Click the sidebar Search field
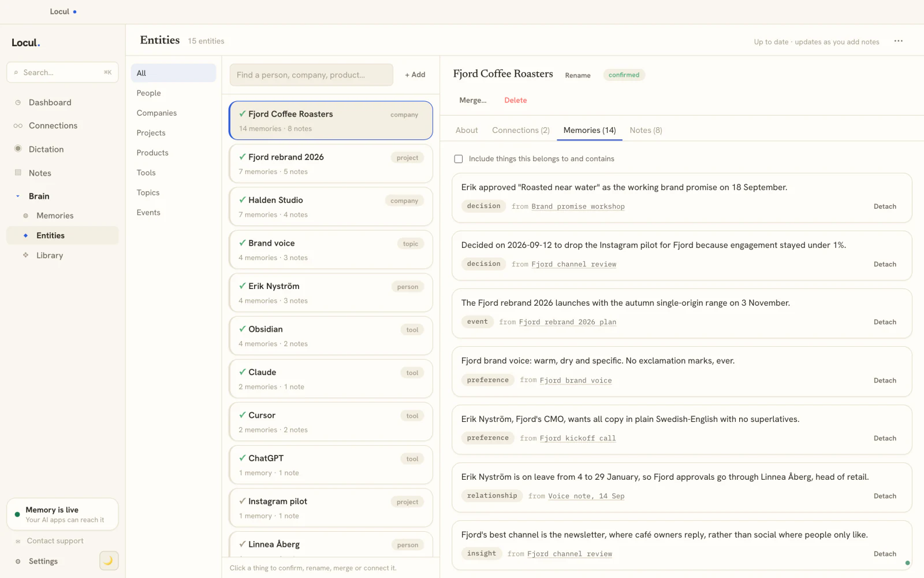This screenshot has height=578, width=924. click(62, 72)
